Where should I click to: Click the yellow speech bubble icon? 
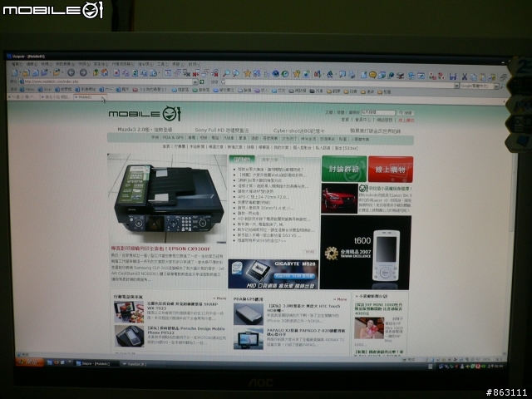[x=372, y=75]
